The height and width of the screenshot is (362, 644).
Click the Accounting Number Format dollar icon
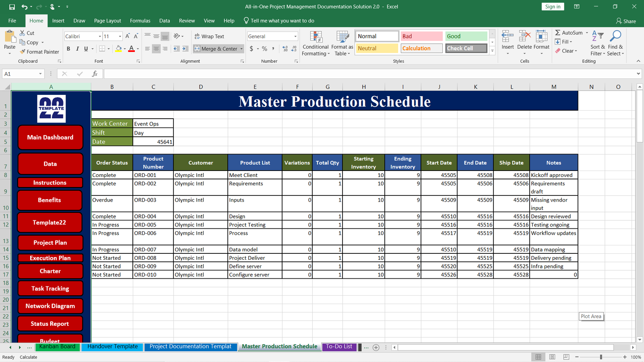coord(252,49)
